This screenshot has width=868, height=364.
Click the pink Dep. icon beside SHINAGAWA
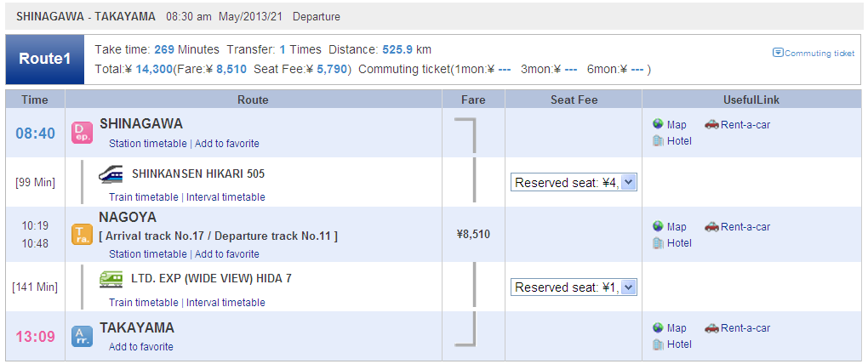[x=80, y=133]
